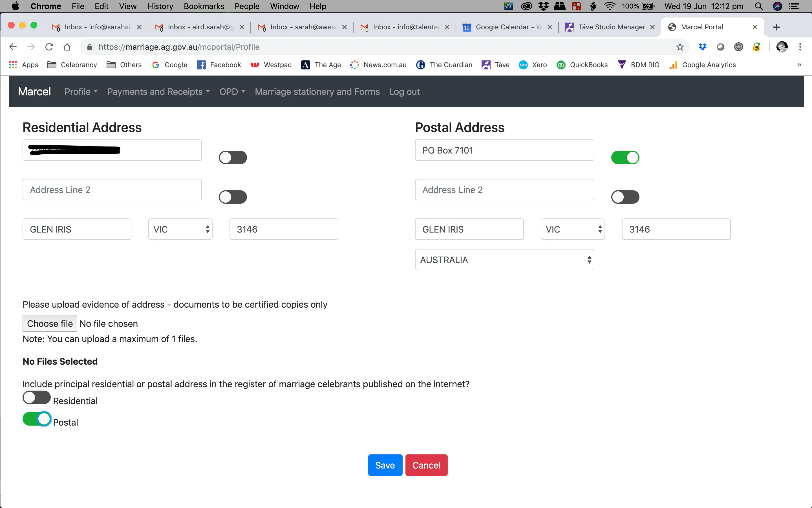Open the Xero bookmark
Viewport: 812px width, 508px height.
point(533,65)
